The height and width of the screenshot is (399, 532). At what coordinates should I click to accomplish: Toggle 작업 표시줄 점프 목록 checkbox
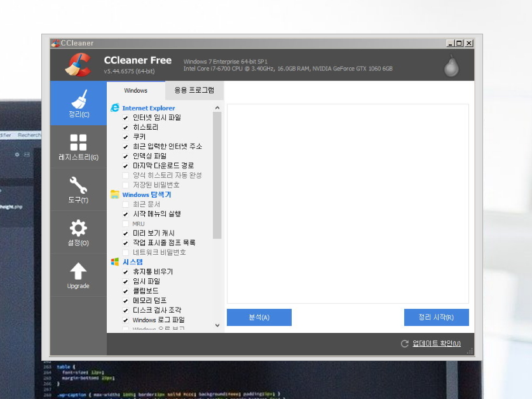click(x=126, y=243)
